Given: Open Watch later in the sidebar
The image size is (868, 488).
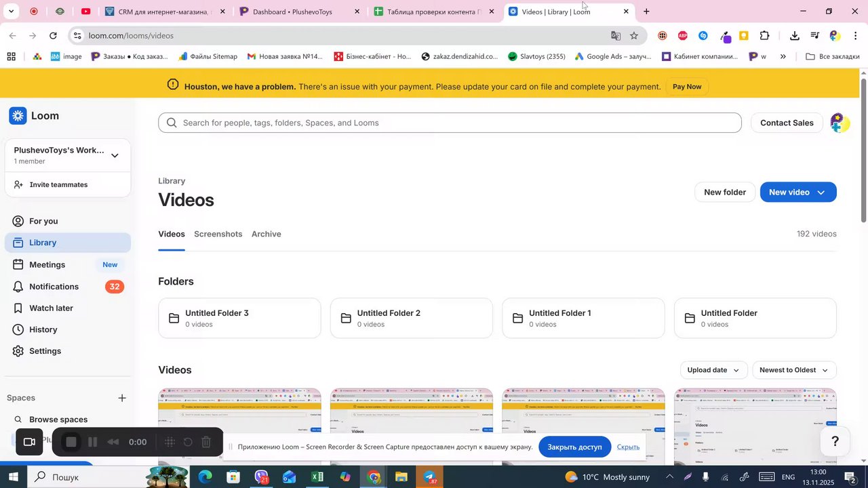Looking at the screenshot, I should [68, 308].
